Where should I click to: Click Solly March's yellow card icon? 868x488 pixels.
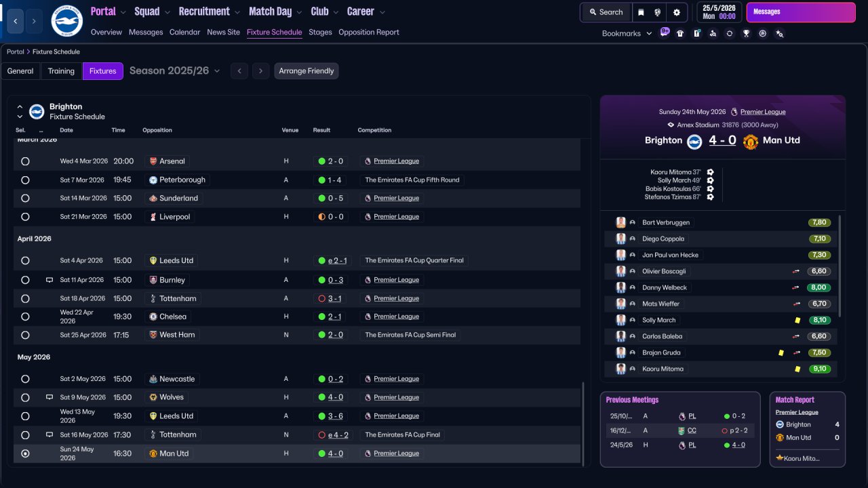(797, 320)
